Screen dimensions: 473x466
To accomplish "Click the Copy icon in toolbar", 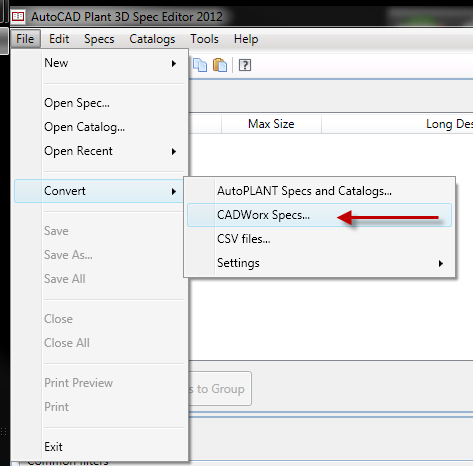I will (x=200, y=65).
